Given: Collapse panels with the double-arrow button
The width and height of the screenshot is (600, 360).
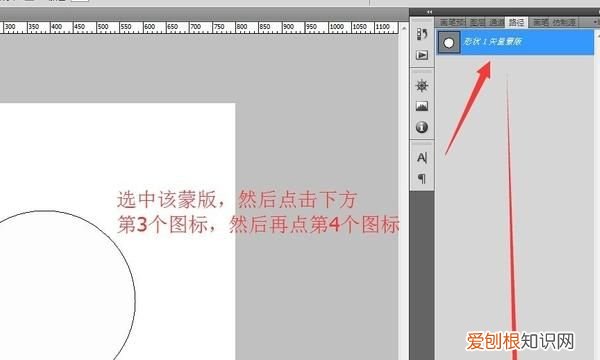Looking at the screenshot, I should [429, 12].
